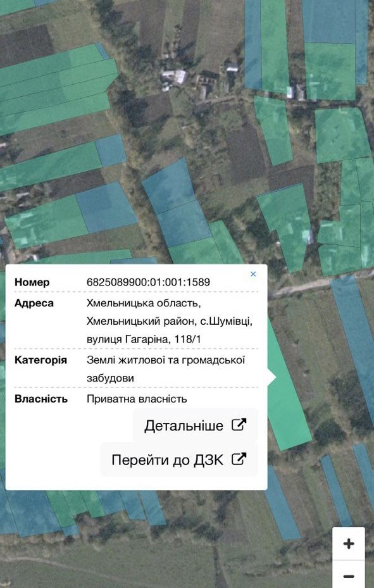Click the address line вулиця Гагаріна, 118/1

point(144,339)
